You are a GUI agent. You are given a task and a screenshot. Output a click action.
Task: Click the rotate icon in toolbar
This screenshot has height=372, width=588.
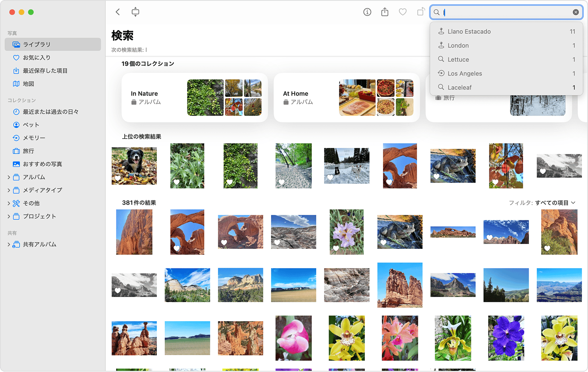click(x=421, y=12)
